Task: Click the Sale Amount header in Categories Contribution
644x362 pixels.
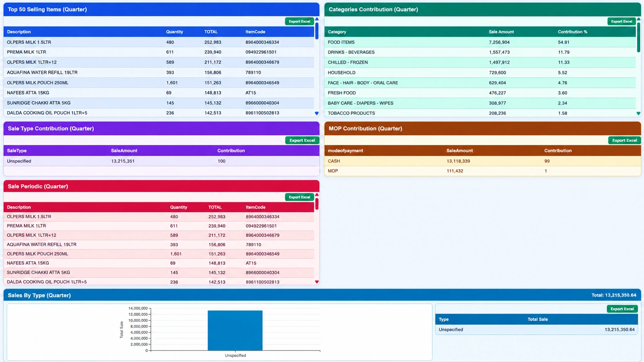Action: (501, 32)
